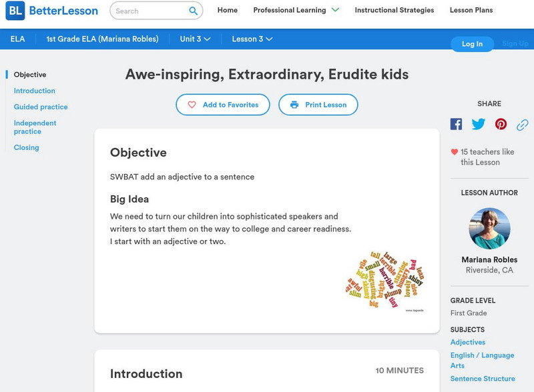
Task: Share lesson on Pinterest
Action: (501, 124)
